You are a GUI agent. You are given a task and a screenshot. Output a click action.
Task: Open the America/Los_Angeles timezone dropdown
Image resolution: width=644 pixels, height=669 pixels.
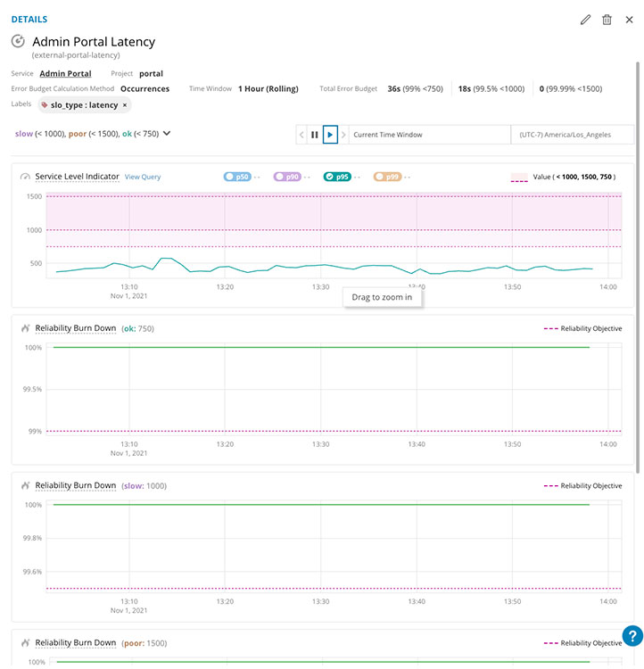point(572,135)
